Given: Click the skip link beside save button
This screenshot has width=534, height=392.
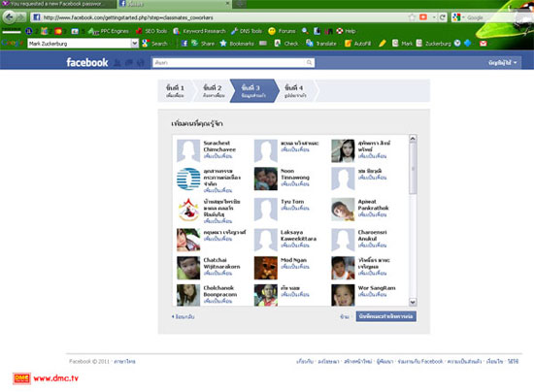Looking at the screenshot, I should pos(345,316).
